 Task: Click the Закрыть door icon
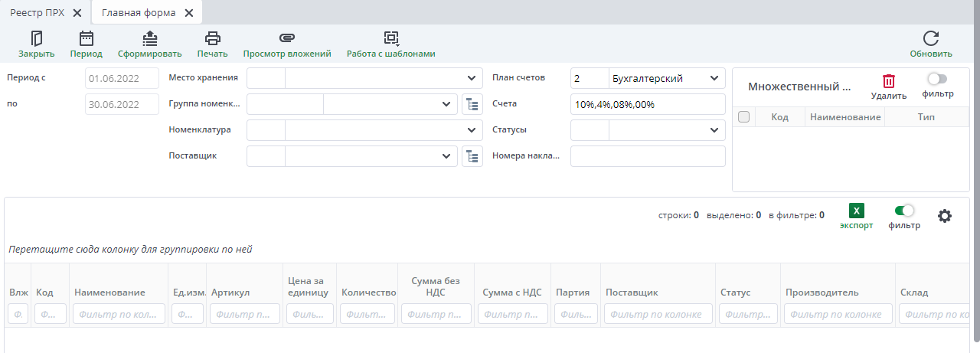[x=36, y=39]
